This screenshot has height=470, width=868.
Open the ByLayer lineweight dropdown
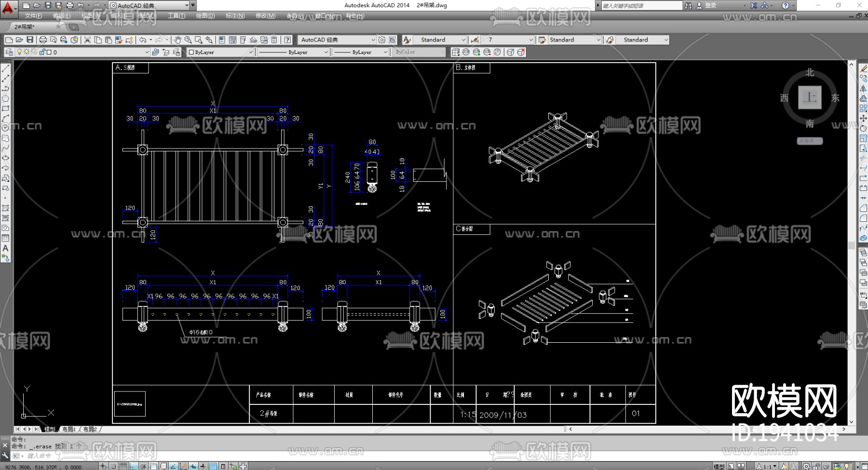(x=361, y=52)
